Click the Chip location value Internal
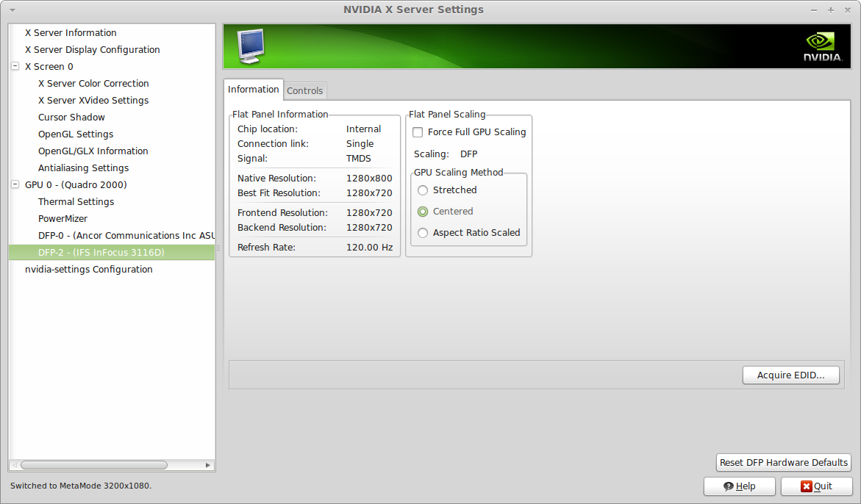Screen dimensions: 861x504 point(363,129)
